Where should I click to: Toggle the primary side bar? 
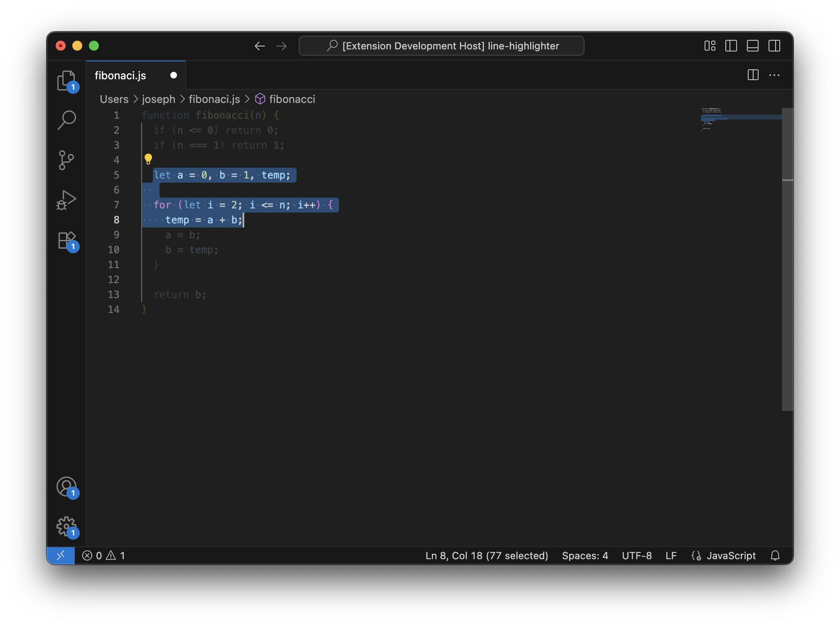731,46
